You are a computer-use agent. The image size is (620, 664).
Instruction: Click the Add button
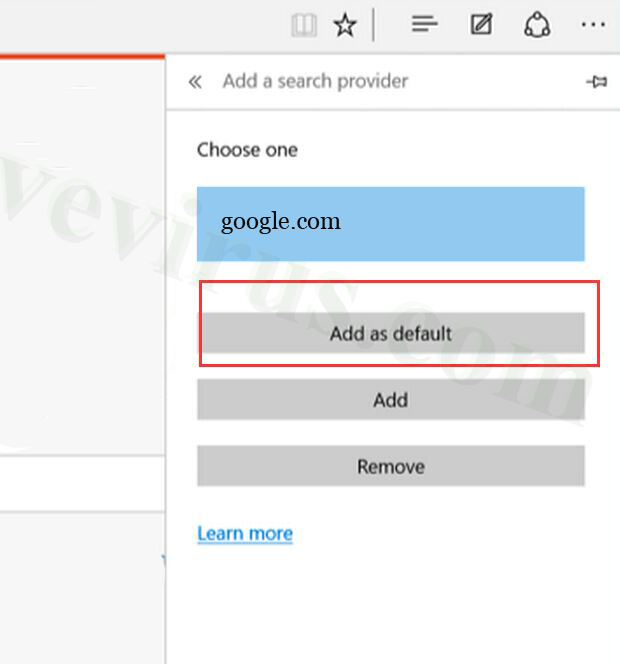tap(390, 399)
